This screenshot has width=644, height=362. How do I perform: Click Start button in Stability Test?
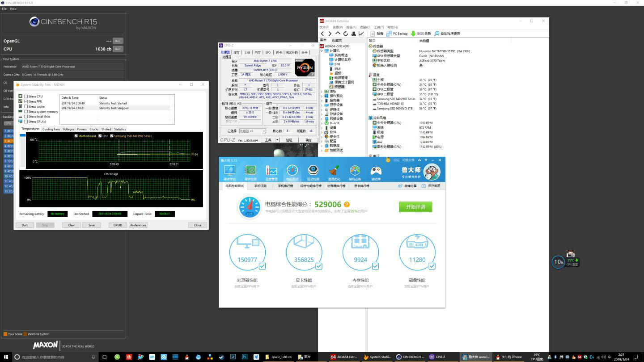click(x=25, y=225)
